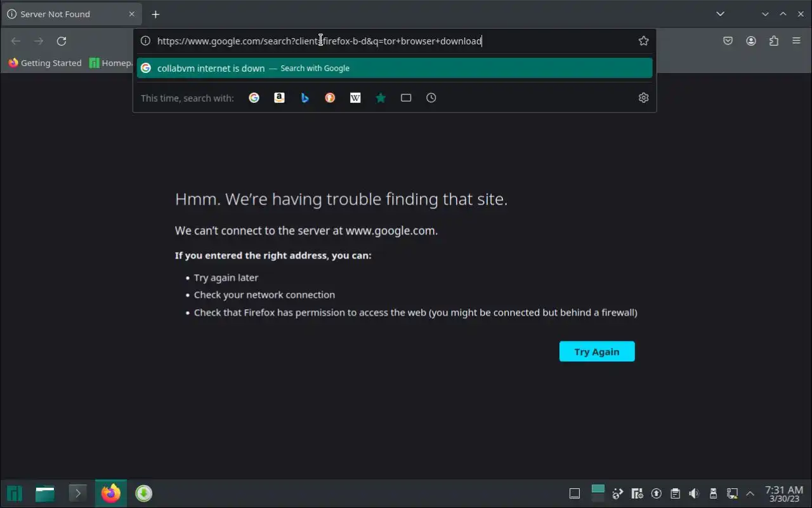812x508 pixels.
Task: Click the 'This time, search with:' label
Action: coord(187,98)
